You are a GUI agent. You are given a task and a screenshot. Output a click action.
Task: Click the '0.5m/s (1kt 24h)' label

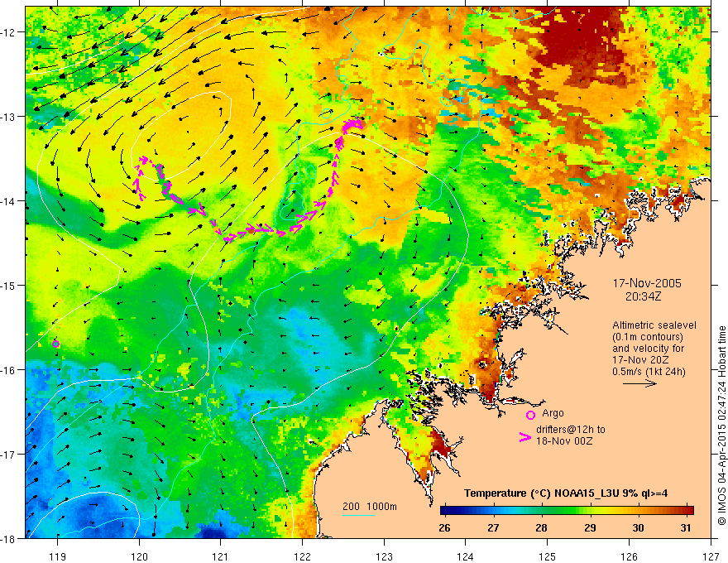(x=649, y=372)
